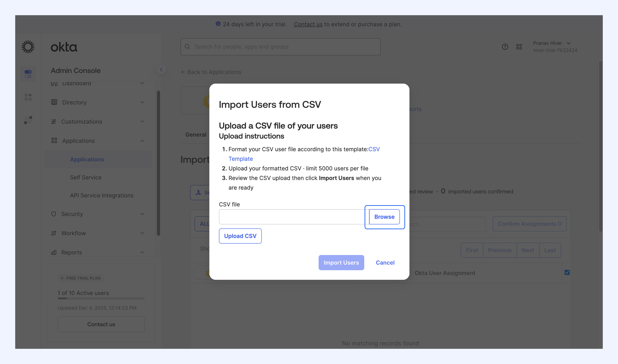Open the help question mark icon
The height and width of the screenshot is (364, 618).
[x=505, y=47]
